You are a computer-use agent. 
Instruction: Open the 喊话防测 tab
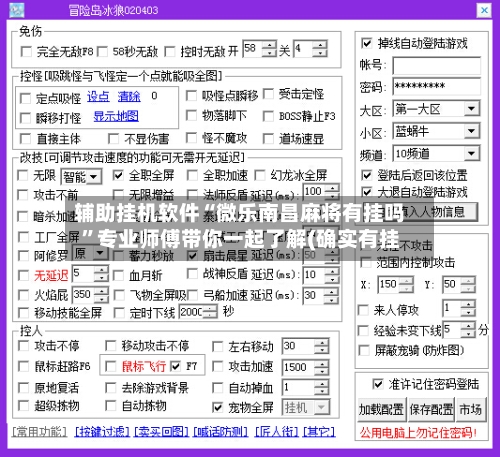221,432
